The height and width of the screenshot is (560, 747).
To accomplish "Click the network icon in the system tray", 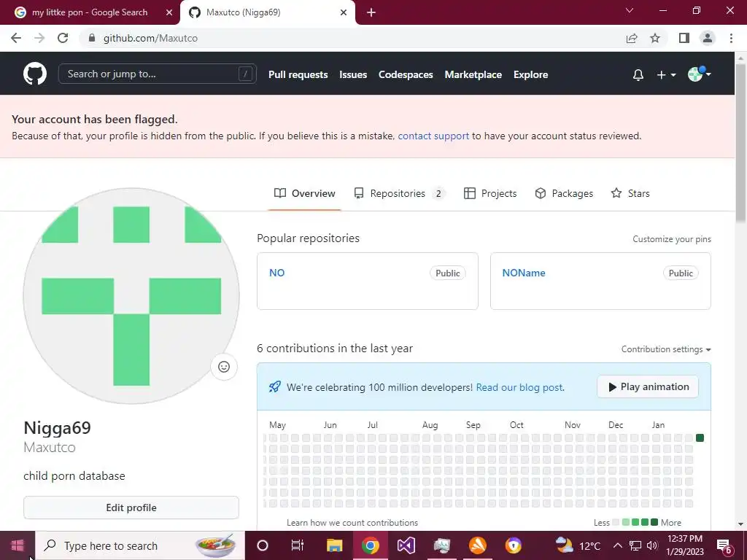I will click(635, 545).
